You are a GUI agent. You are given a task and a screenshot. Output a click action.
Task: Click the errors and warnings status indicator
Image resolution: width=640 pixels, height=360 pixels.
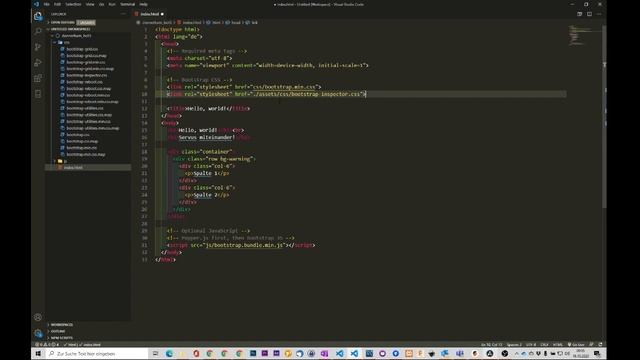point(47,344)
